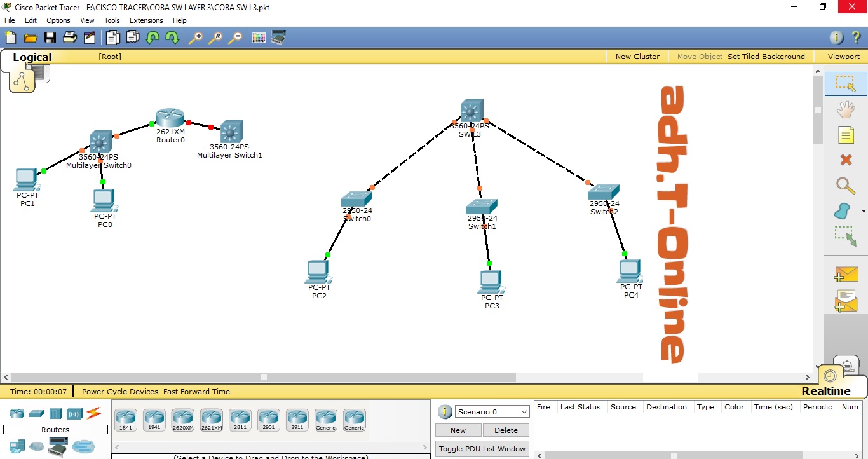The width and height of the screenshot is (868, 459).
Task: Add a Complex PDU envelope
Action: coord(846,301)
